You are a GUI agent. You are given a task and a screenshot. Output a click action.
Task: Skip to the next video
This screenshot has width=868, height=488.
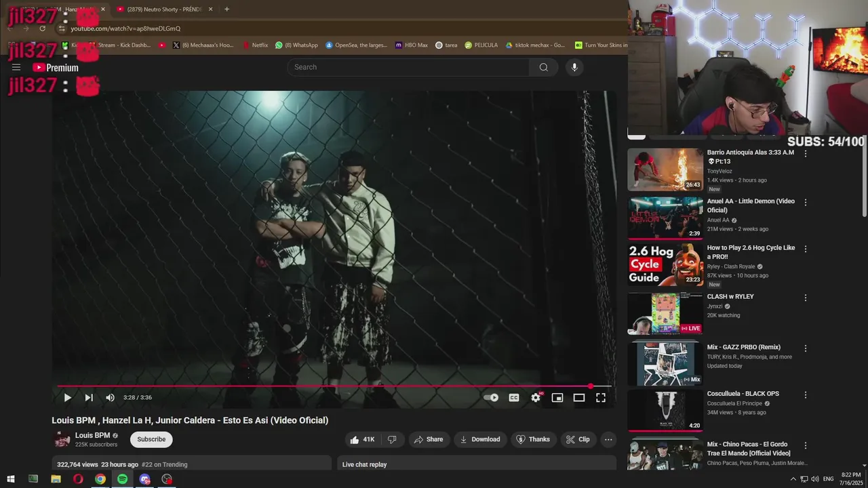pos(89,398)
